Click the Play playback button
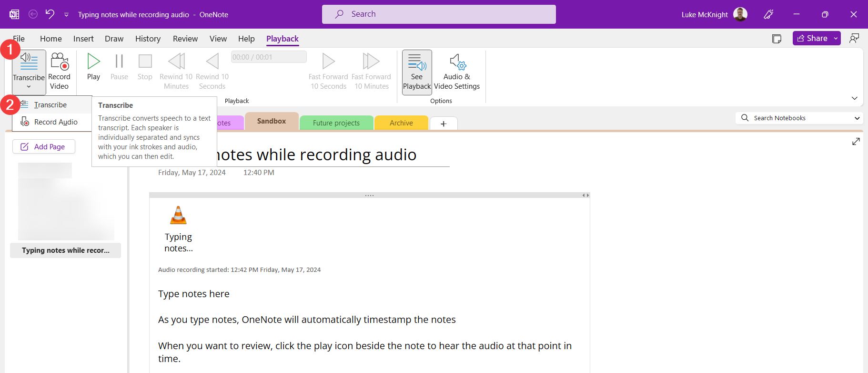 (x=94, y=67)
